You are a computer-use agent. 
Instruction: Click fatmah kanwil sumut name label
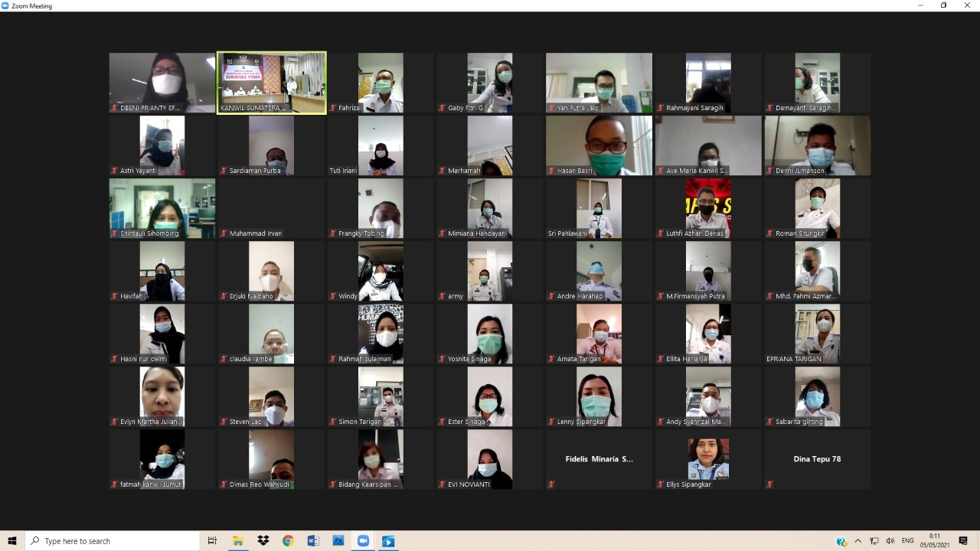point(151,484)
